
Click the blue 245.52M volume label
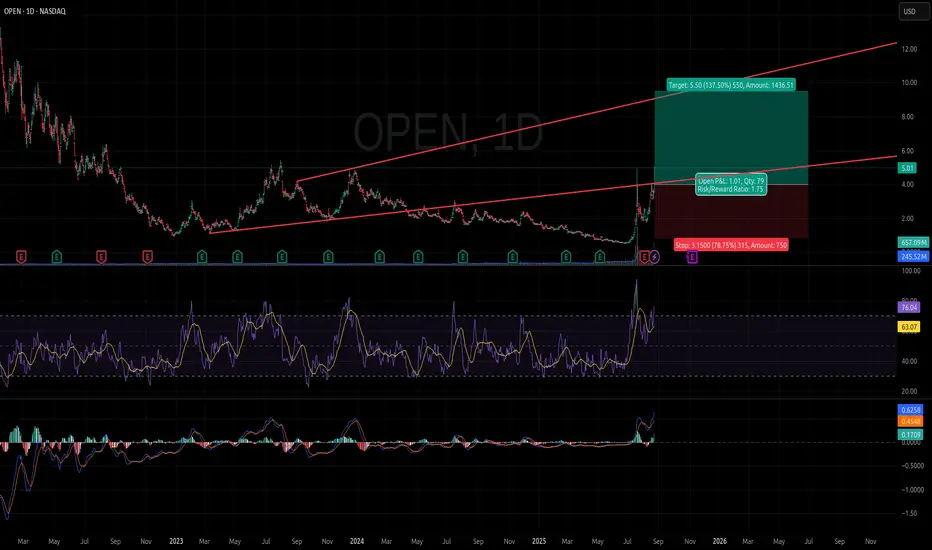(914, 257)
